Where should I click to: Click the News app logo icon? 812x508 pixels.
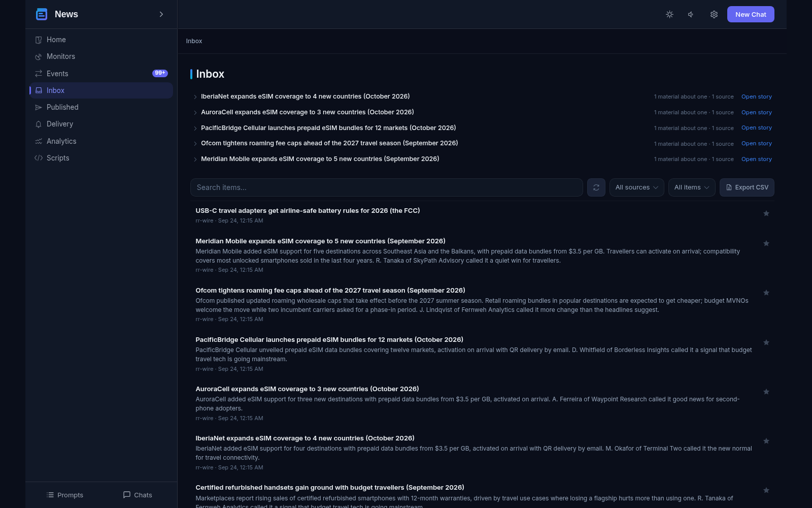pyautogui.click(x=42, y=14)
